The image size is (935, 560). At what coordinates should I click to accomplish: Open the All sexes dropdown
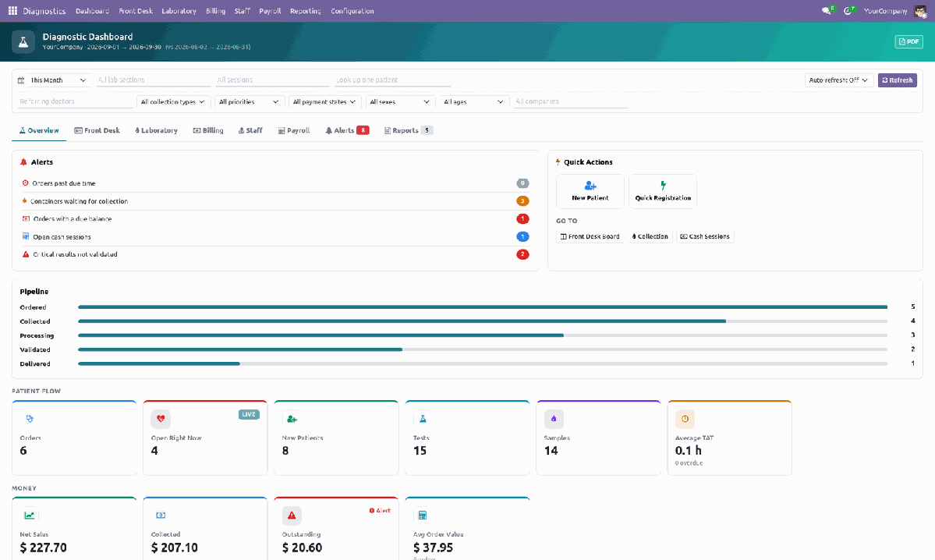point(399,102)
